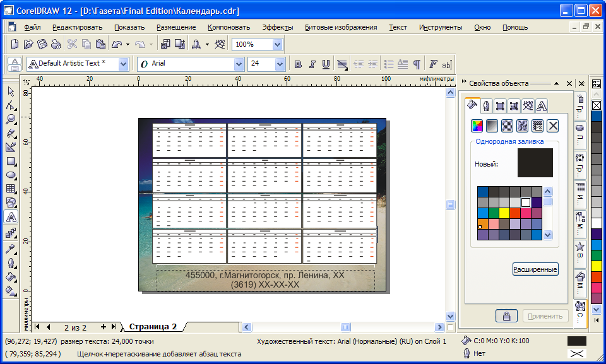Click the Open file toolbar icon
The height and width of the screenshot is (364, 606).
coord(28,44)
